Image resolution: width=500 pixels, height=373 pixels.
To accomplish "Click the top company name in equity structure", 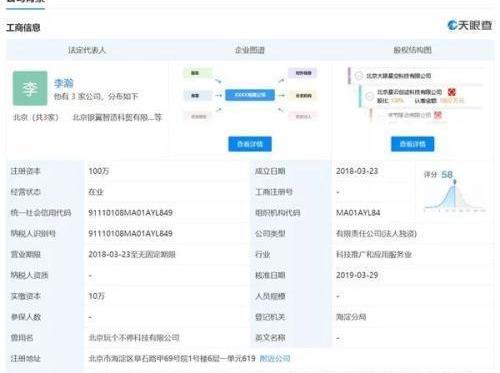I will [399, 76].
